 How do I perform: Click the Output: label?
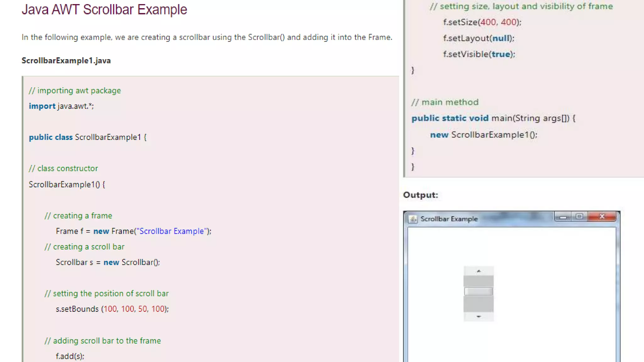(420, 195)
